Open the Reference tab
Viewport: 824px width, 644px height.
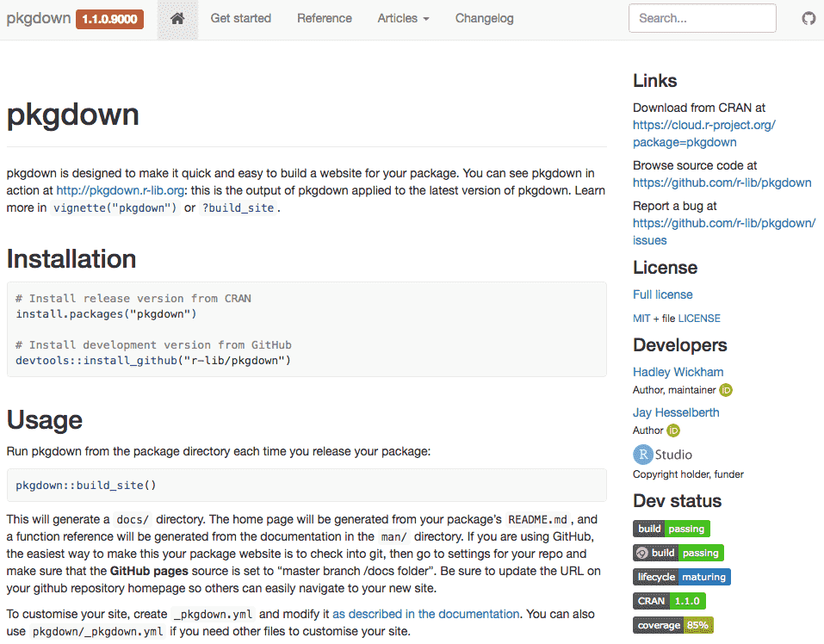tap(324, 17)
